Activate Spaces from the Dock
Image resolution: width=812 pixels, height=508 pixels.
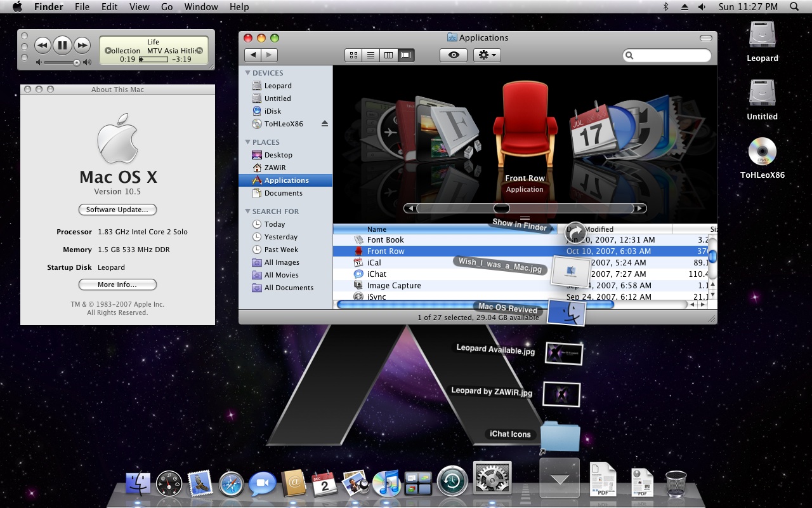417,484
